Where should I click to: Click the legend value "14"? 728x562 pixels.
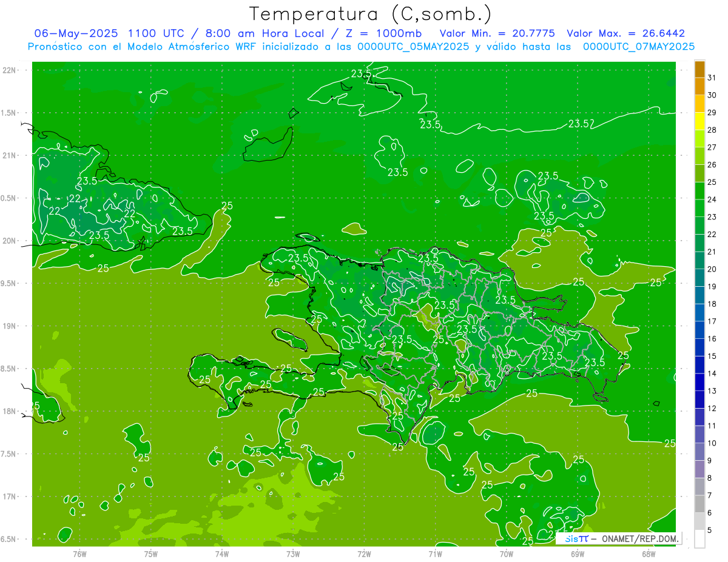[x=712, y=373]
